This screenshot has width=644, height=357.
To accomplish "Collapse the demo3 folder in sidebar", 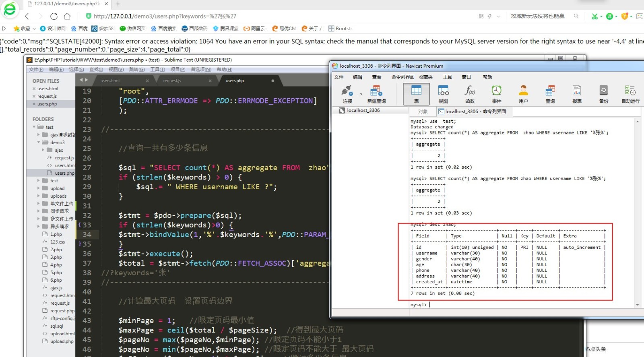I will click(39, 142).
